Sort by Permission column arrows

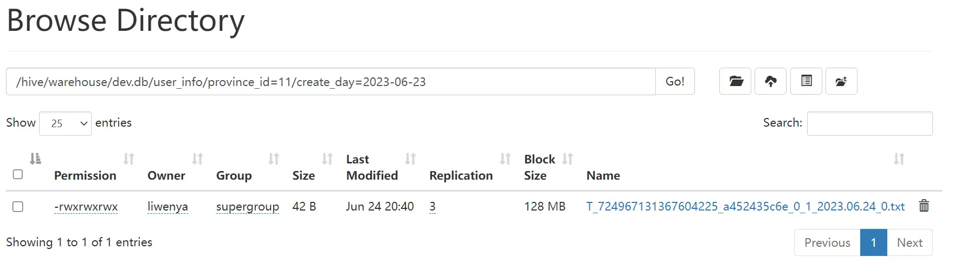(128, 159)
